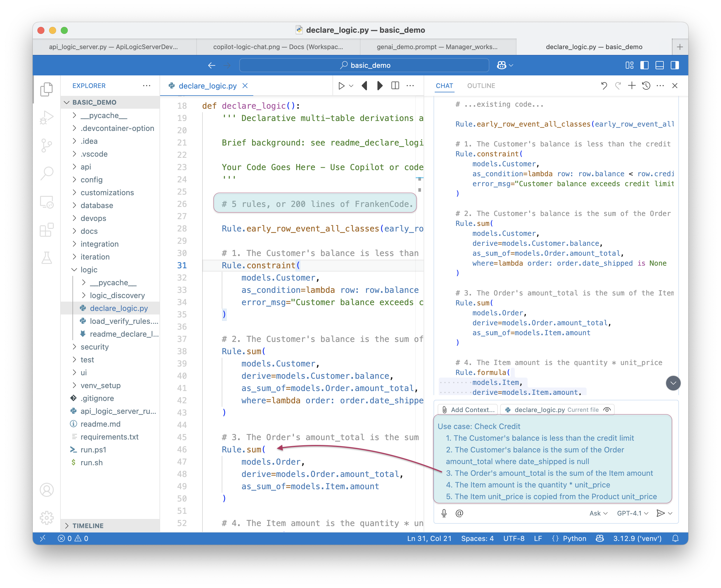Expand the logic_discovery folder

(x=110, y=295)
